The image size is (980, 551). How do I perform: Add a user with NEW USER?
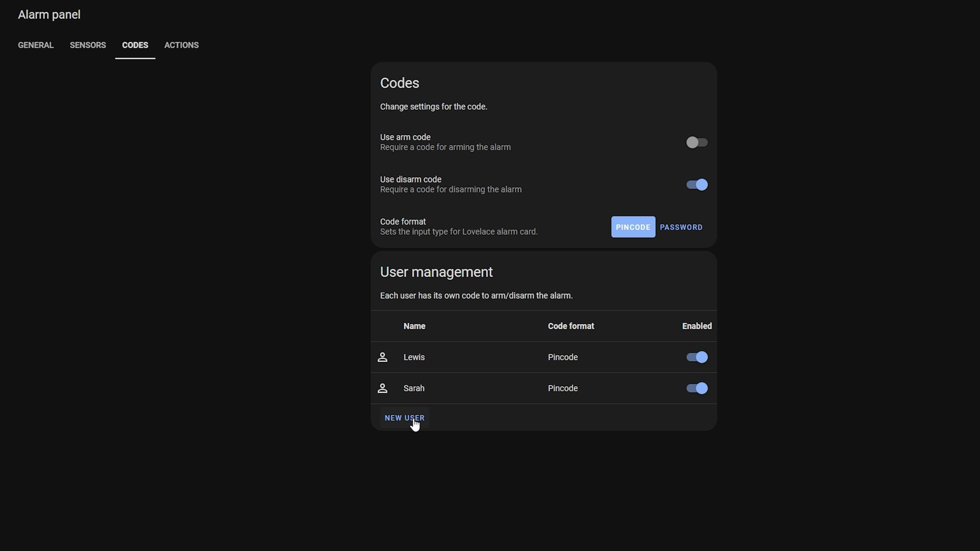(404, 418)
